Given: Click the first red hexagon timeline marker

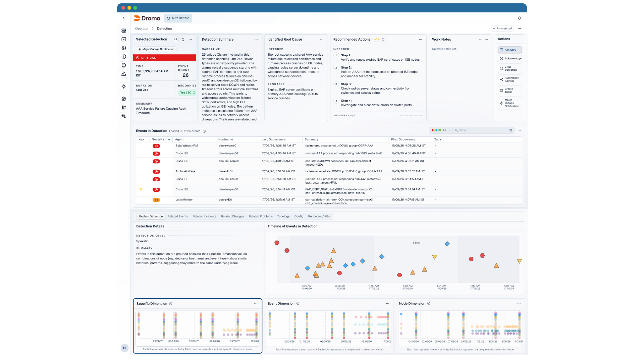Looking at the screenshot, I should click(277, 243).
